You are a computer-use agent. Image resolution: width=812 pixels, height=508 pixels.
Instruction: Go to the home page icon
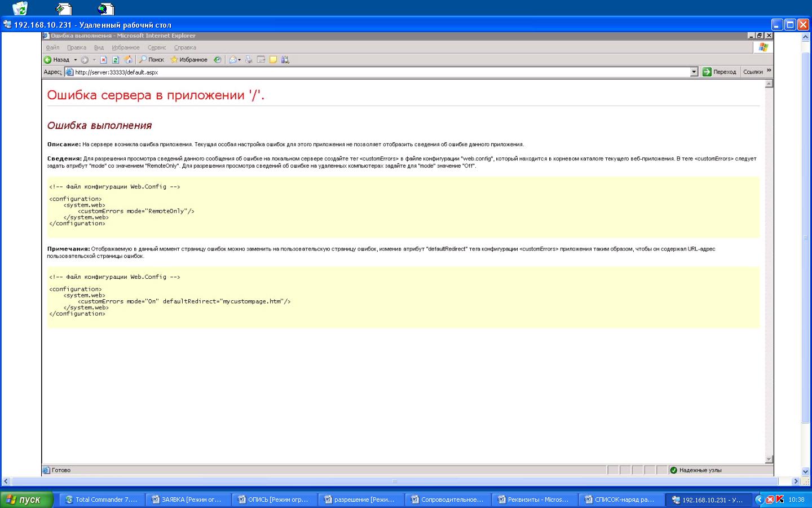click(x=128, y=60)
